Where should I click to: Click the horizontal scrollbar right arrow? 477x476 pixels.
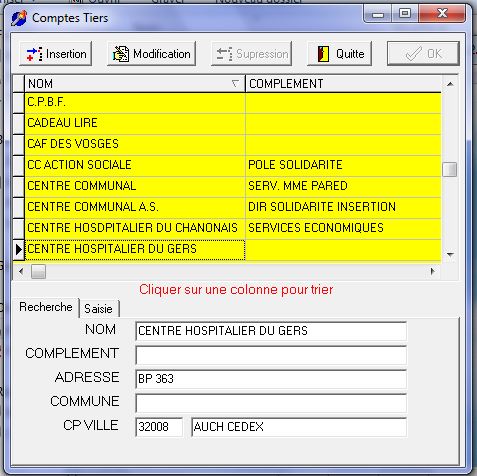pos(433,271)
